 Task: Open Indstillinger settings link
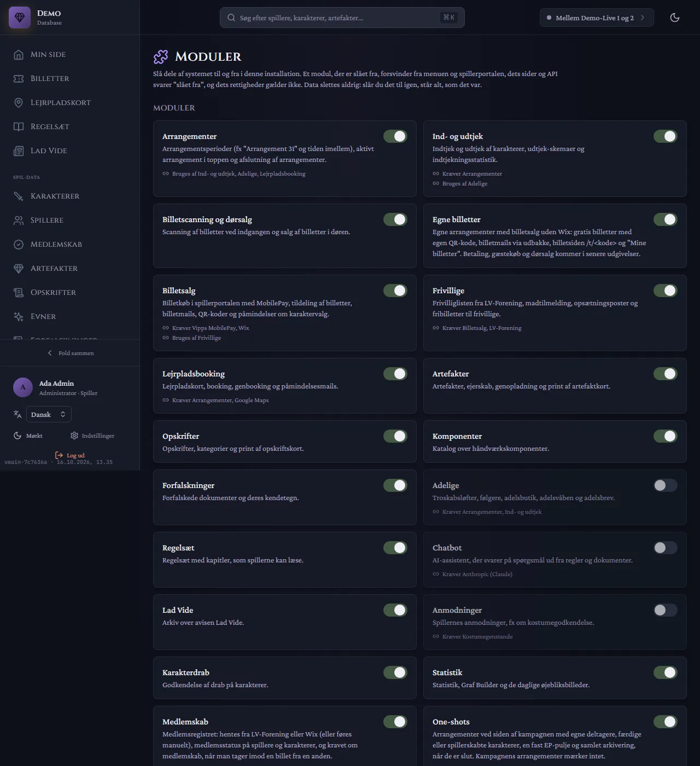click(x=92, y=436)
